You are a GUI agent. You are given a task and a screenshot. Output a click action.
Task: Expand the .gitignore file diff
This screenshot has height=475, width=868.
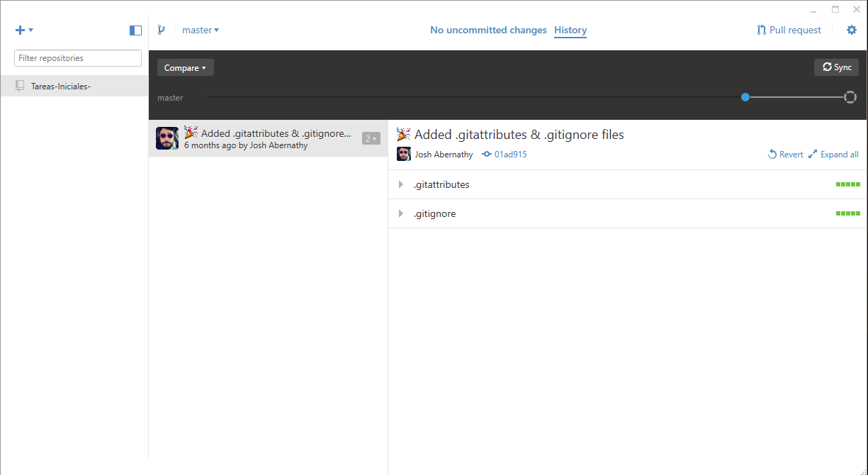[401, 213]
